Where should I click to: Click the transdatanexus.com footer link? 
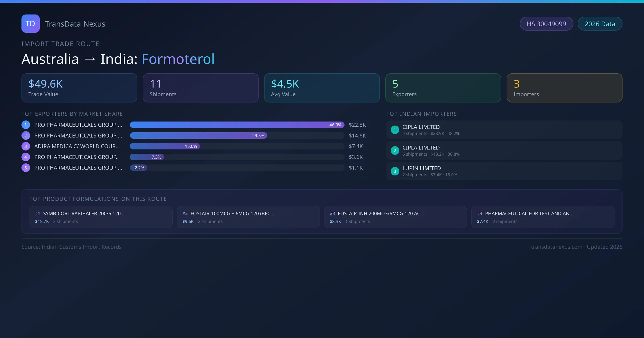pyautogui.click(x=556, y=247)
